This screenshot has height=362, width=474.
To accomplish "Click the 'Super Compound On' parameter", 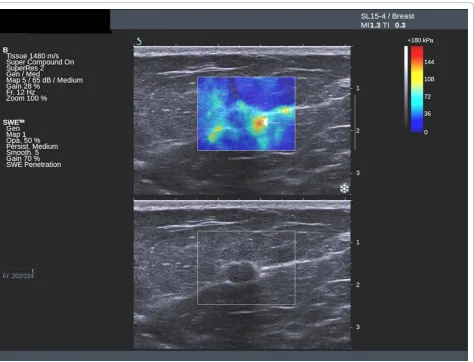I will tap(40, 62).
